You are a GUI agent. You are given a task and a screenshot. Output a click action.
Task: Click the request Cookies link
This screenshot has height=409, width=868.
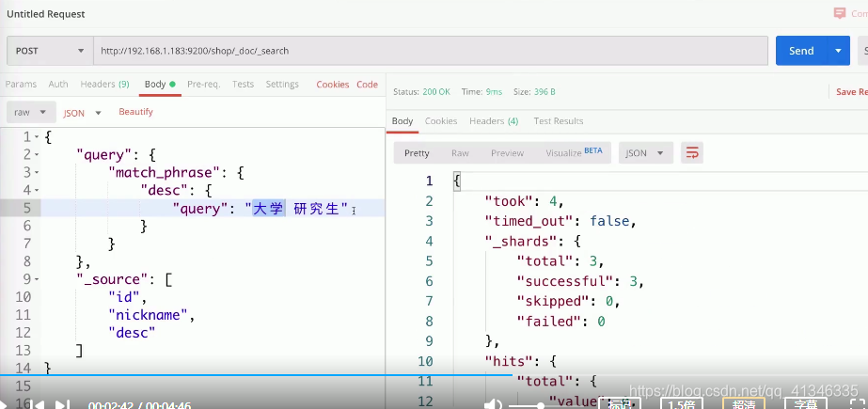point(333,85)
